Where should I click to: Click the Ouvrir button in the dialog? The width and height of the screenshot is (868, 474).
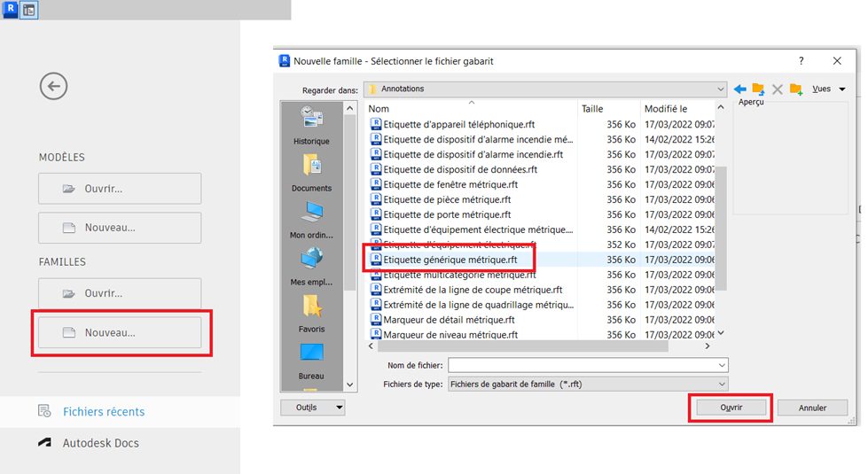731,408
